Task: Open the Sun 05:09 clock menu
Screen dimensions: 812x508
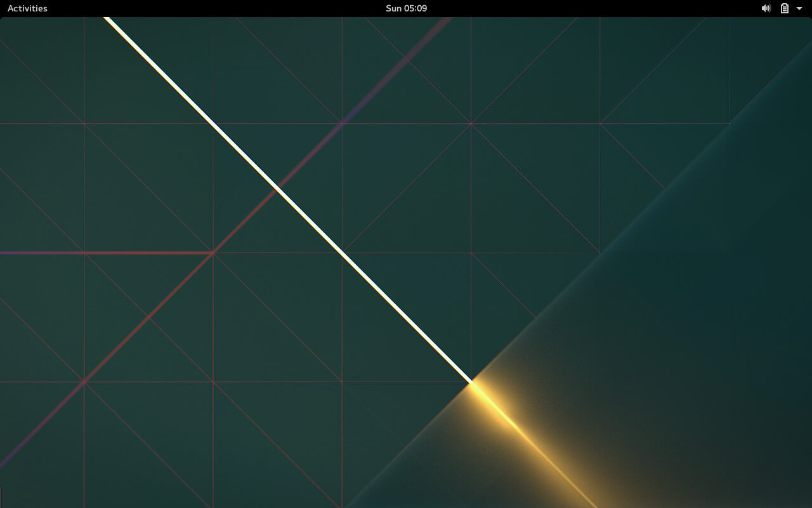Action: [x=406, y=8]
